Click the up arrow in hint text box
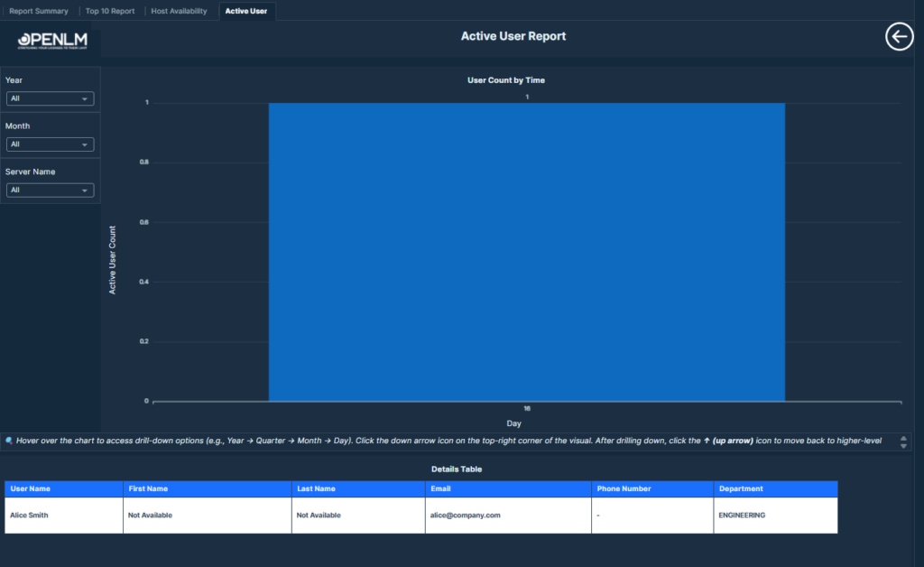 pyautogui.click(x=903, y=438)
